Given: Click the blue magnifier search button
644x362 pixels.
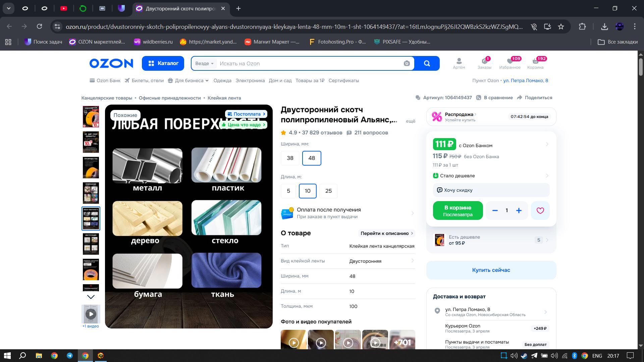Looking at the screenshot, I should click(x=427, y=64).
